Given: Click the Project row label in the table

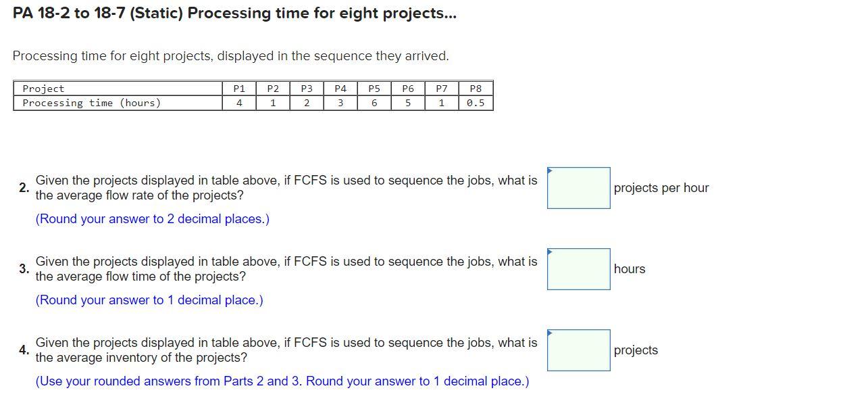Looking at the screenshot, I should (x=43, y=88).
